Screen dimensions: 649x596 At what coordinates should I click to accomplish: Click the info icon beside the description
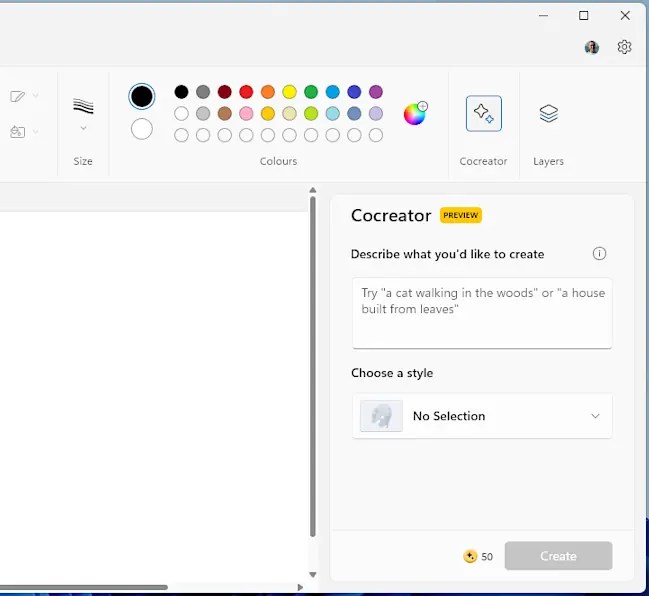pos(599,253)
